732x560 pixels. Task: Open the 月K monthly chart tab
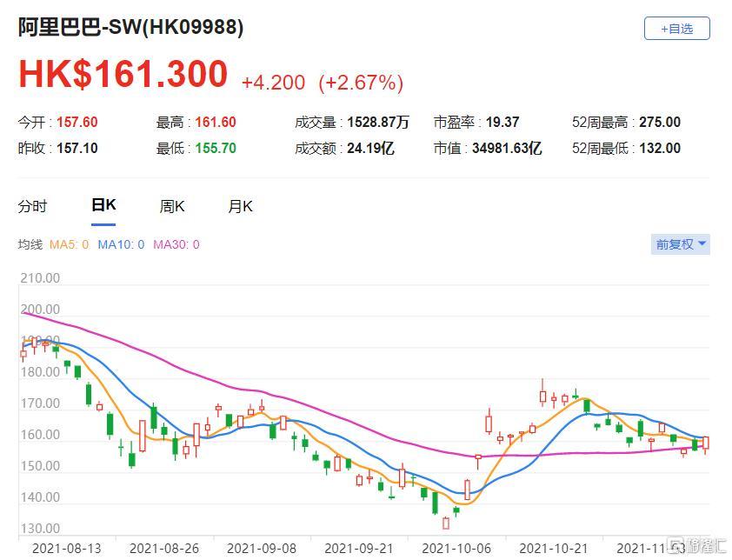(240, 206)
